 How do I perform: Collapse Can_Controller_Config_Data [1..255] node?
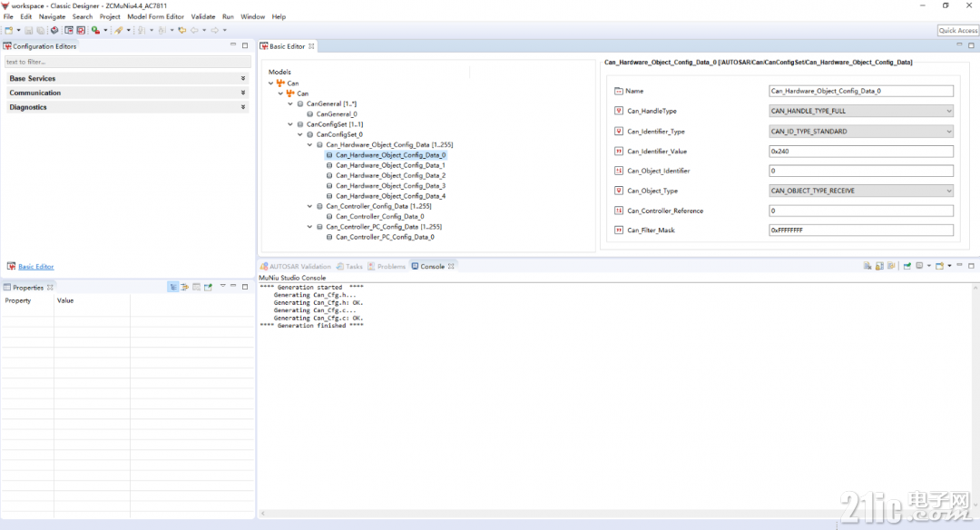(309, 206)
